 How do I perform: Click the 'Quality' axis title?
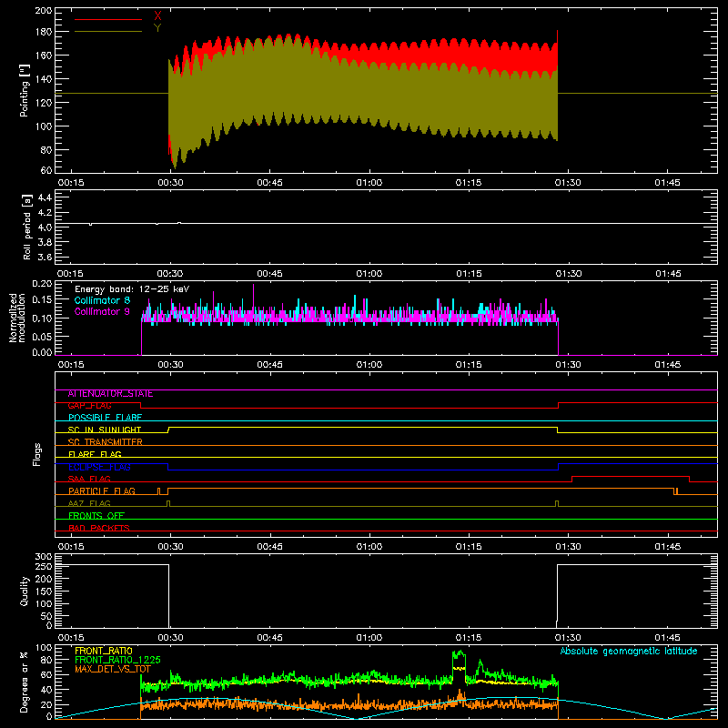click(x=25, y=591)
